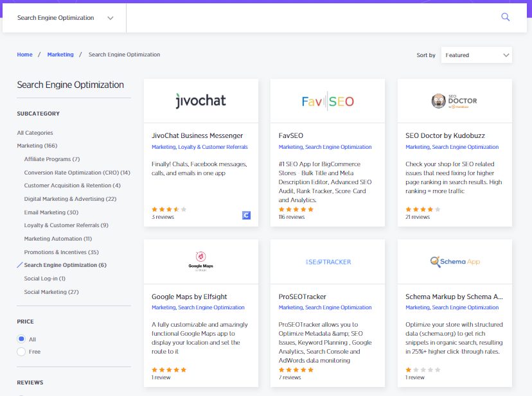Click the REVIEWS filter heading

(x=30, y=383)
